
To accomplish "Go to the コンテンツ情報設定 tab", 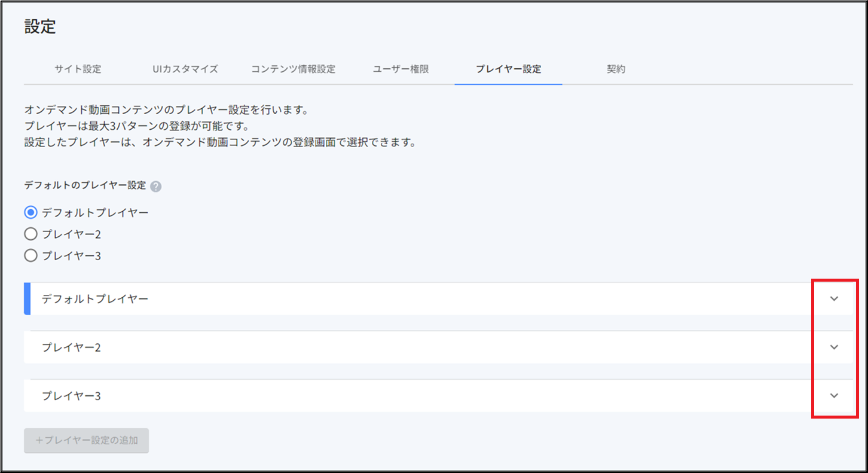I will pos(293,69).
